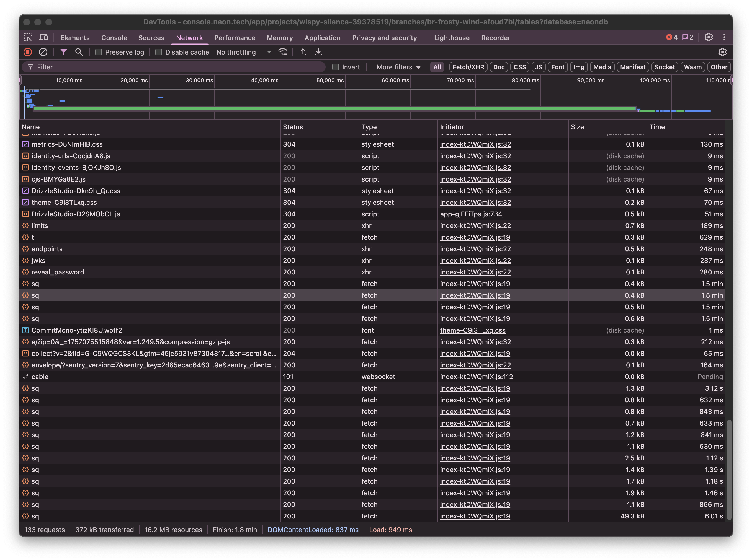Image resolution: width=752 pixels, height=560 pixels.
Task: Open the Recorder tab
Action: click(495, 38)
